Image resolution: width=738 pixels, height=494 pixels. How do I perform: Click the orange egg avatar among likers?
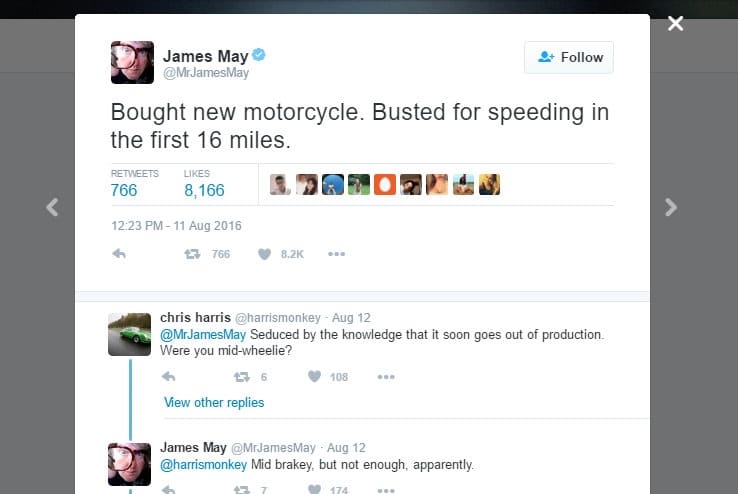pyautogui.click(x=385, y=184)
